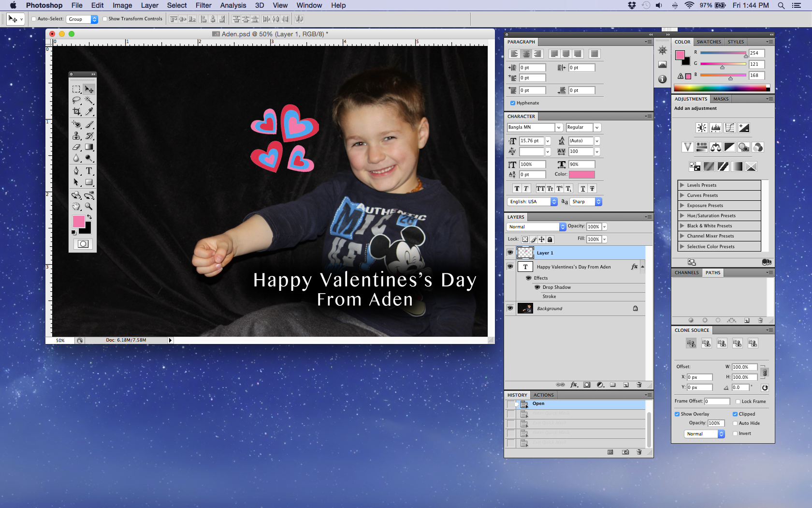Select the Hand tool
The height and width of the screenshot is (508, 812).
click(x=76, y=207)
